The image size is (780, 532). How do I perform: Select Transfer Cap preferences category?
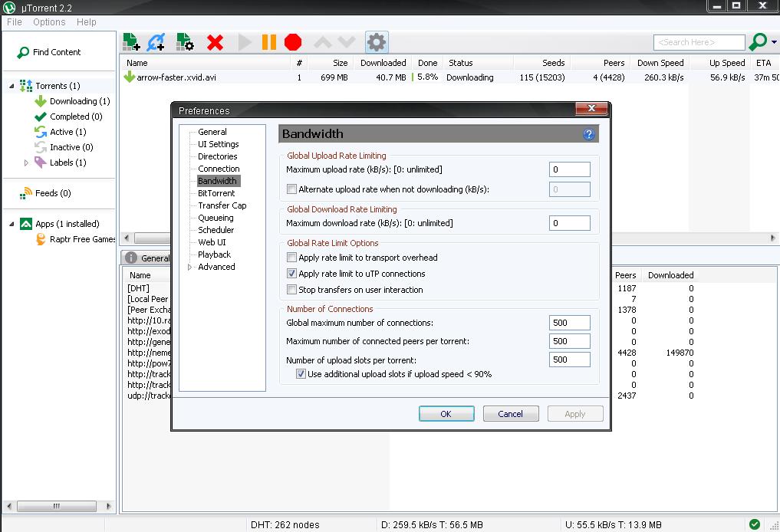[222, 205]
